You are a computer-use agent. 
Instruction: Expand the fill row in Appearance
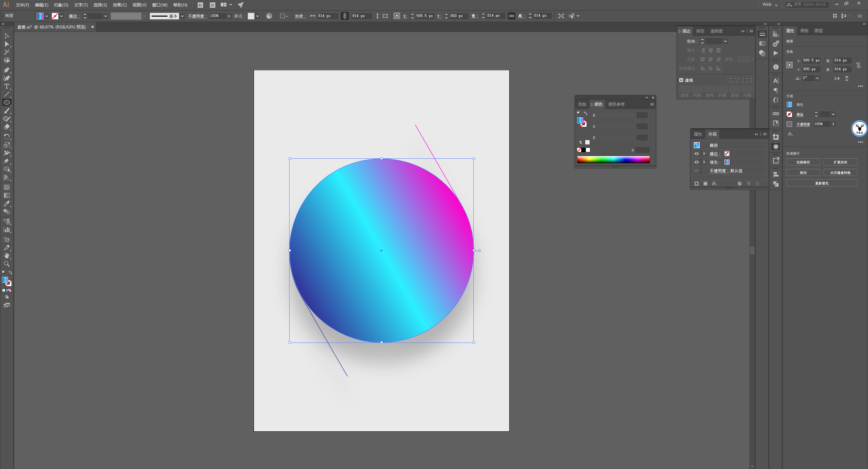pyautogui.click(x=704, y=162)
